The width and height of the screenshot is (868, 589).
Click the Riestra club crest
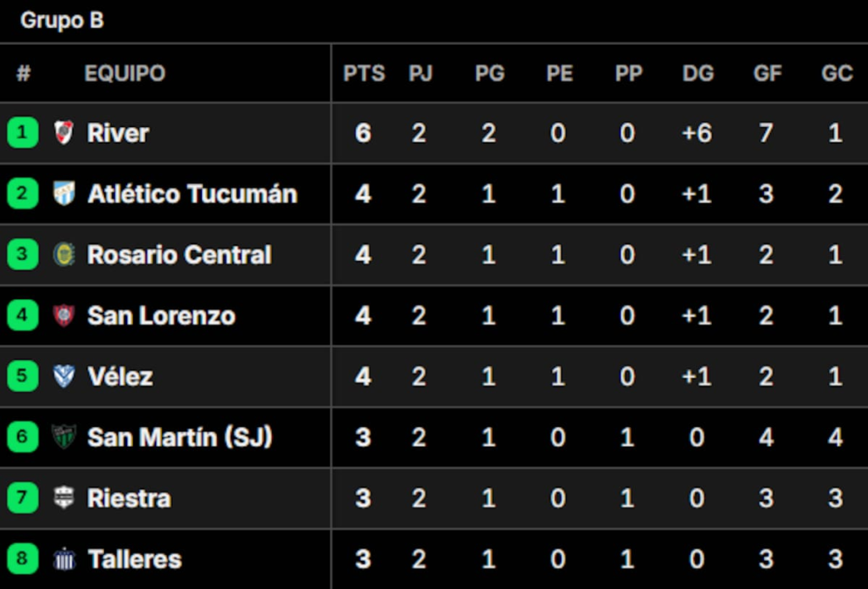tap(64, 498)
